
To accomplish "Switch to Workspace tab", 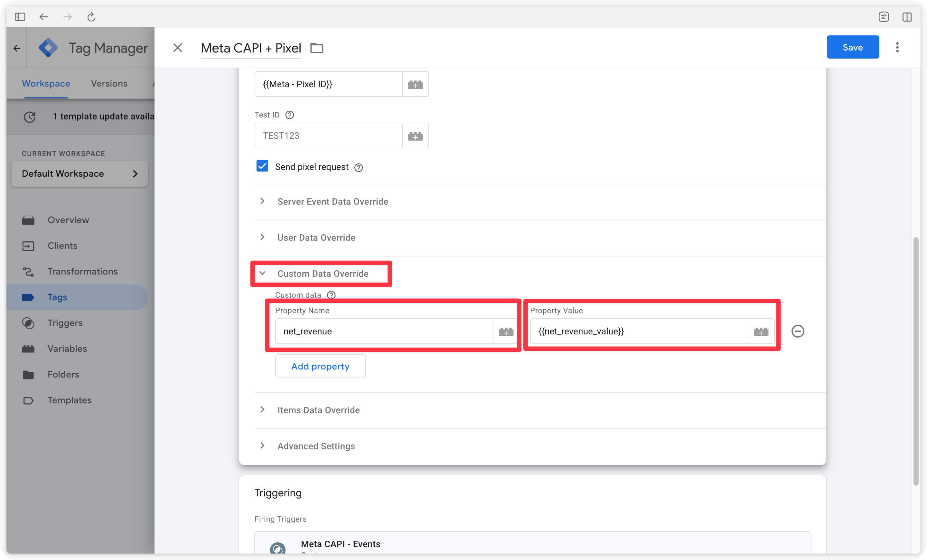I will click(x=46, y=83).
